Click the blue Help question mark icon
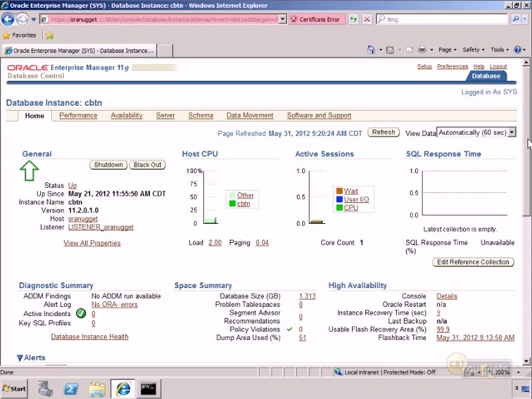This screenshot has width=532, height=399. 518,50
